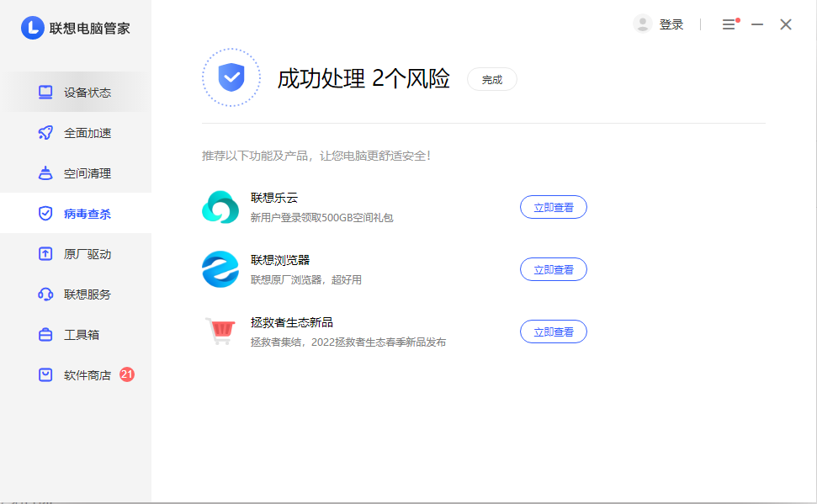Minimize the Lenovo PC Manager window
This screenshot has height=504, width=817.
pyautogui.click(x=757, y=24)
